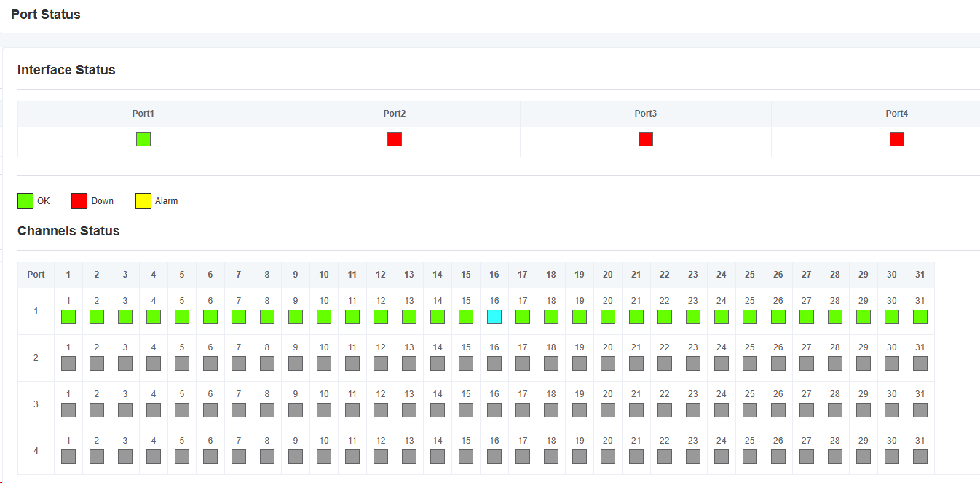
Task: Select gray channel 12 of port 3
Action: (381, 410)
